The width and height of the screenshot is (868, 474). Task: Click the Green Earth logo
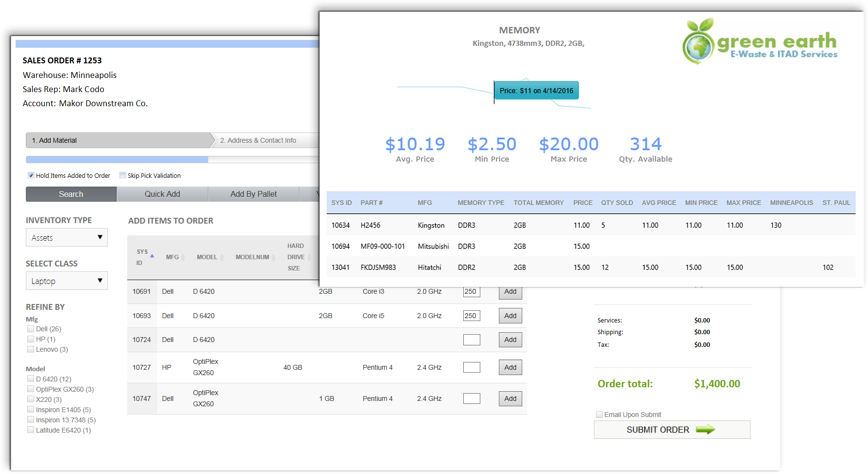pyautogui.click(x=759, y=41)
